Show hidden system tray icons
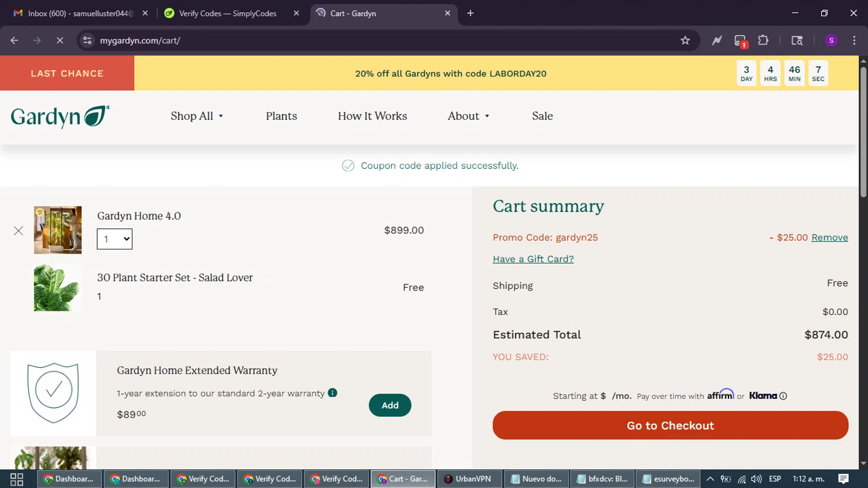 (x=710, y=479)
